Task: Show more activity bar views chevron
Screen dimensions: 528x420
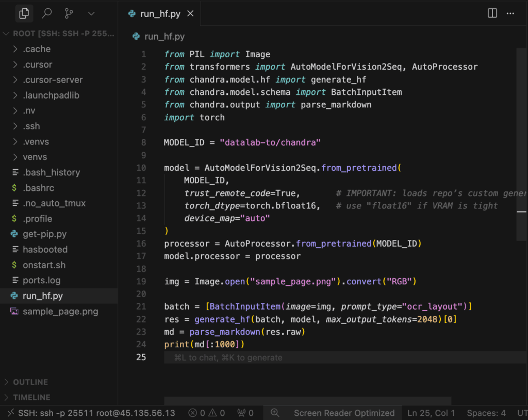Action: [91, 13]
